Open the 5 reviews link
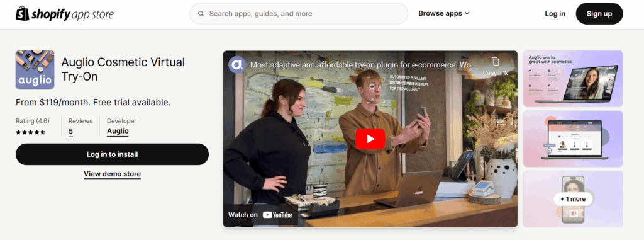644x240 pixels. point(70,132)
